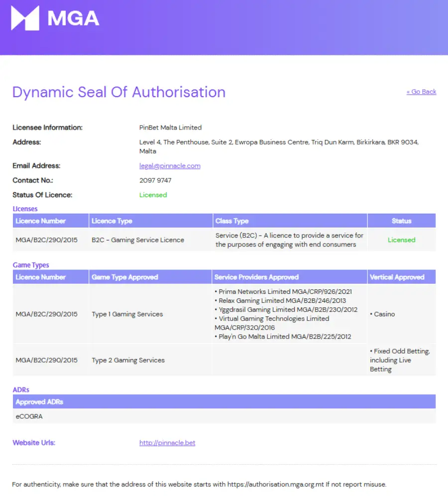Click MGA/B2C/290/2015 in the Type 2 row
Screen dimensions: 448x504
pos(47,361)
